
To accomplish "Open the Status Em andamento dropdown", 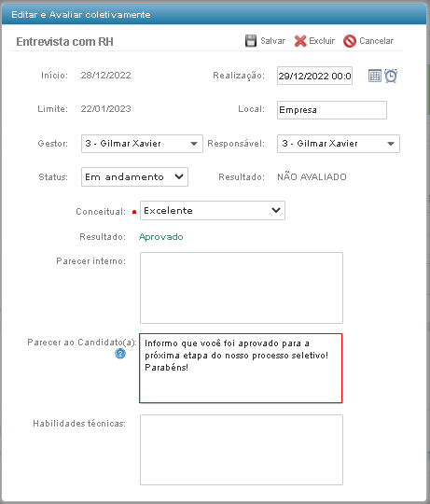I will pos(134,176).
